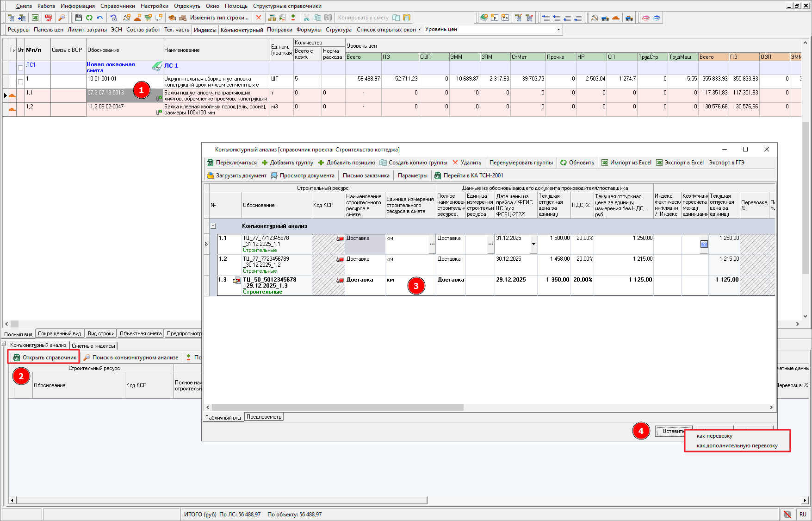
Task: Tick the checkbox for estimate row 1
Action: click(x=20, y=82)
